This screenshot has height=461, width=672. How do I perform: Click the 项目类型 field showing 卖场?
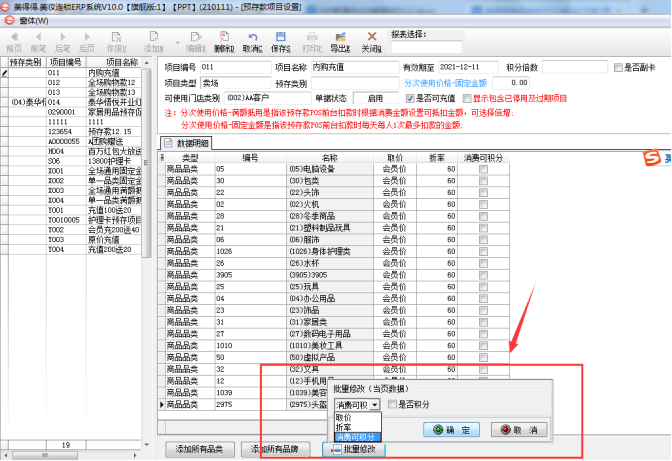point(236,83)
